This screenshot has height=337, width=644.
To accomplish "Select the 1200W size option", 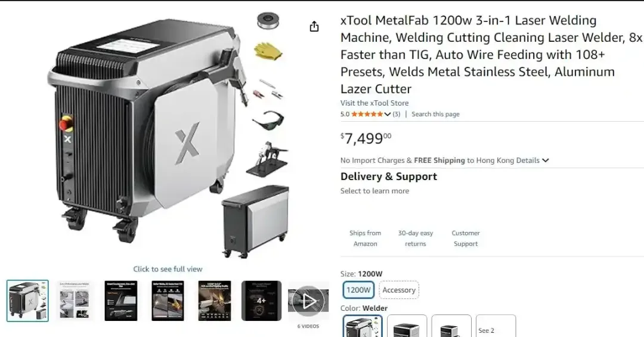I will pyautogui.click(x=358, y=290).
